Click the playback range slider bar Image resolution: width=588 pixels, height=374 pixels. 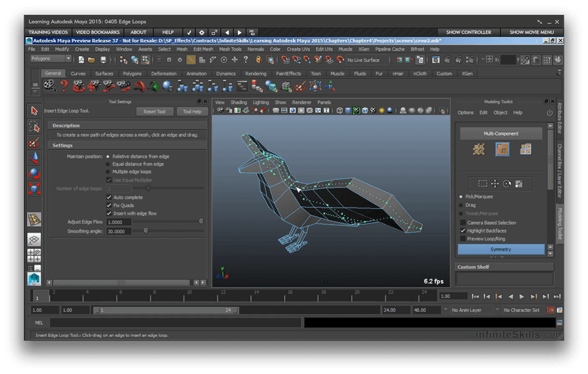pyautogui.click(x=165, y=310)
